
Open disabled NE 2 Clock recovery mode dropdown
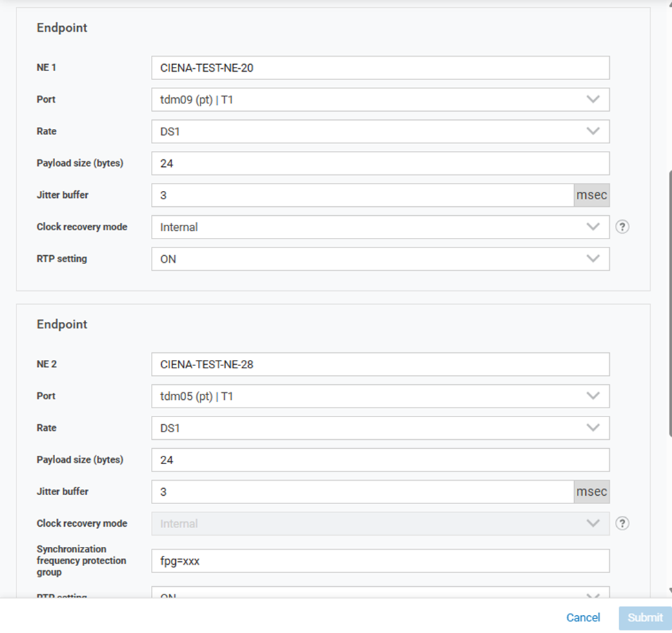tap(380, 523)
